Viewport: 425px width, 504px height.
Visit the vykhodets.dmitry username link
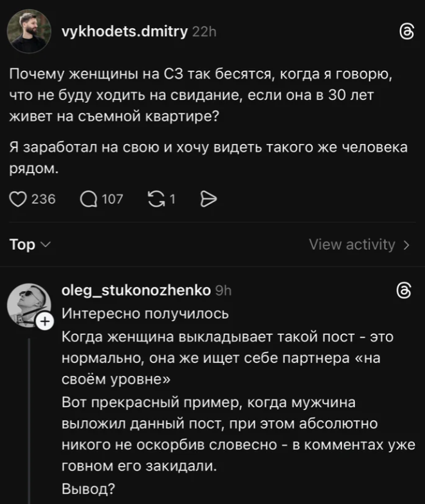click(x=124, y=31)
